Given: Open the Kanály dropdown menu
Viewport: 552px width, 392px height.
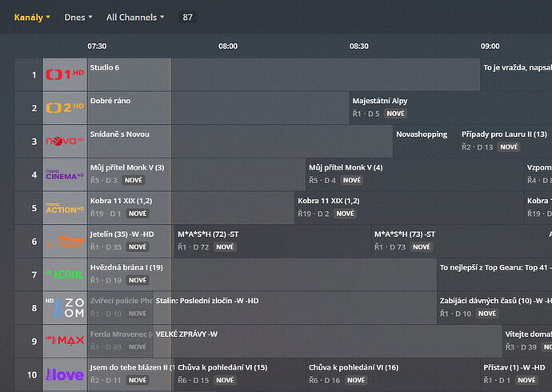Looking at the screenshot, I should click(x=32, y=17).
